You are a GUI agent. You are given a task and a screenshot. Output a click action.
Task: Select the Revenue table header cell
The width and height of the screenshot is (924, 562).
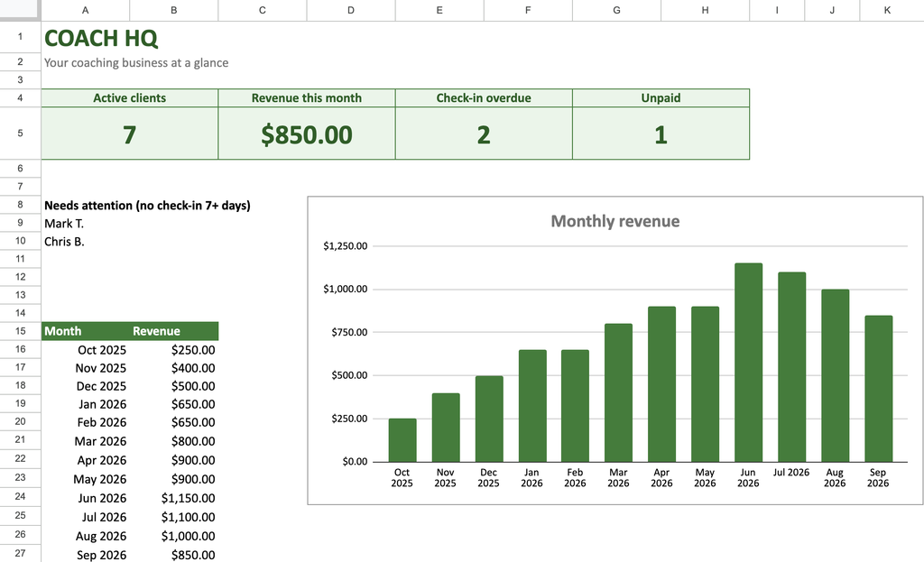click(x=174, y=331)
